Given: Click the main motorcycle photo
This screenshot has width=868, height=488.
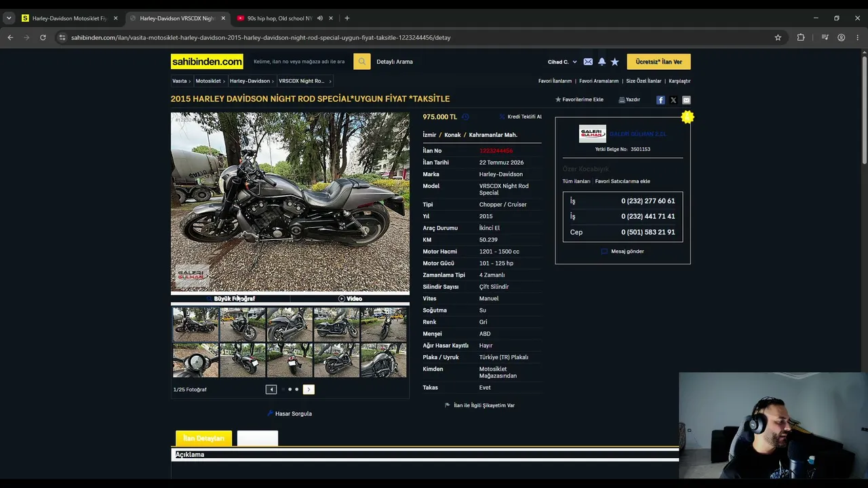Looking at the screenshot, I should tap(290, 202).
